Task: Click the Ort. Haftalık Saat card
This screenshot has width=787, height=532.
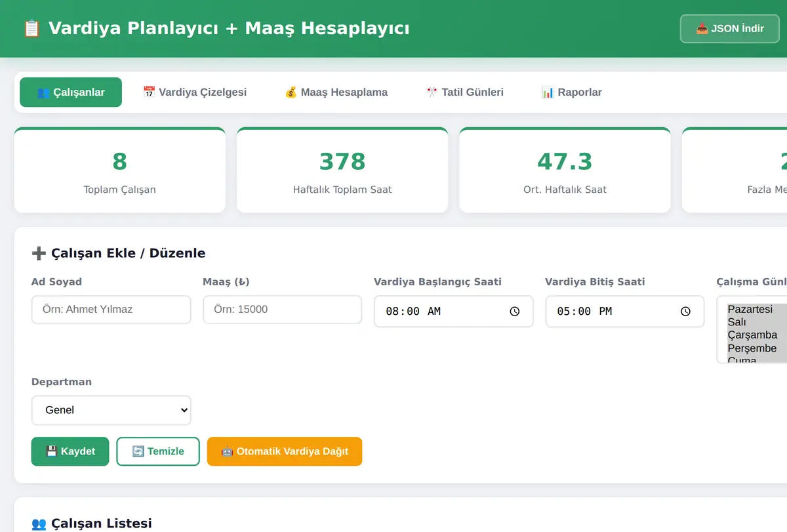Action: pyautogui.click(x=565, y=170)
